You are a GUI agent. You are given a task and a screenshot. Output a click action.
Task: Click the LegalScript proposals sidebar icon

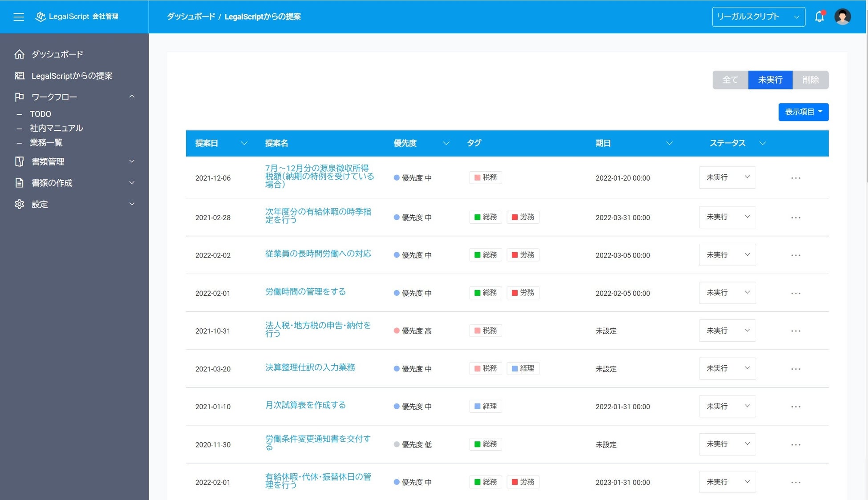[19, 76]
